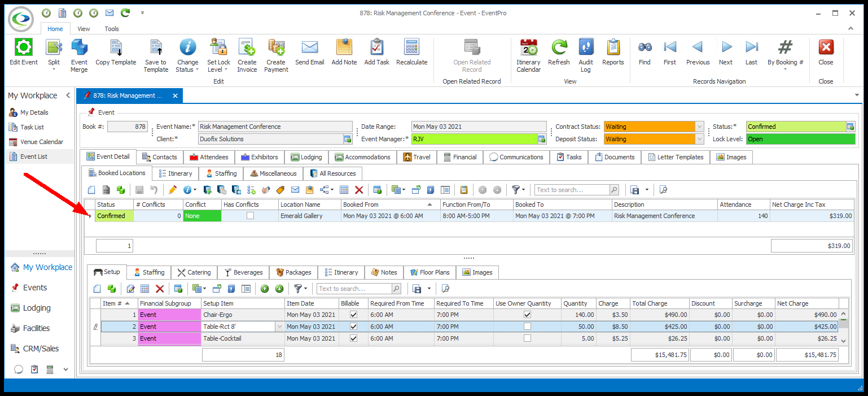The width and height of the screenshot is (868, 396).
Task: Toggle Billable checkbox for Table-Rct 8'
Action: (354, 327)
